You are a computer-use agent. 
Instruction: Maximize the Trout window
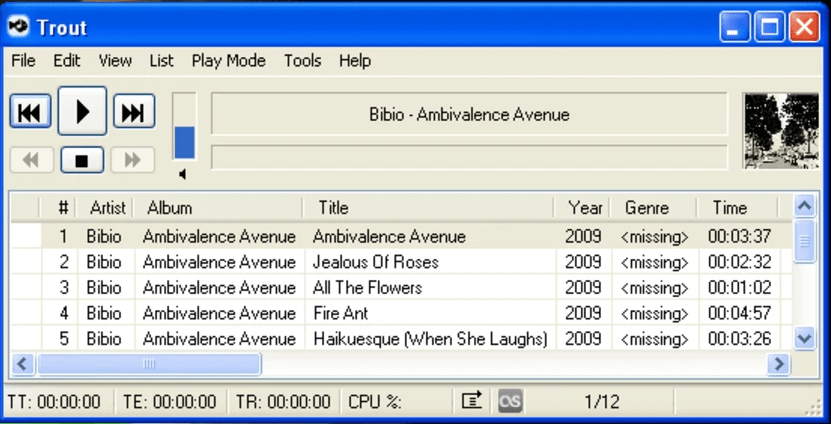(770, 26)
